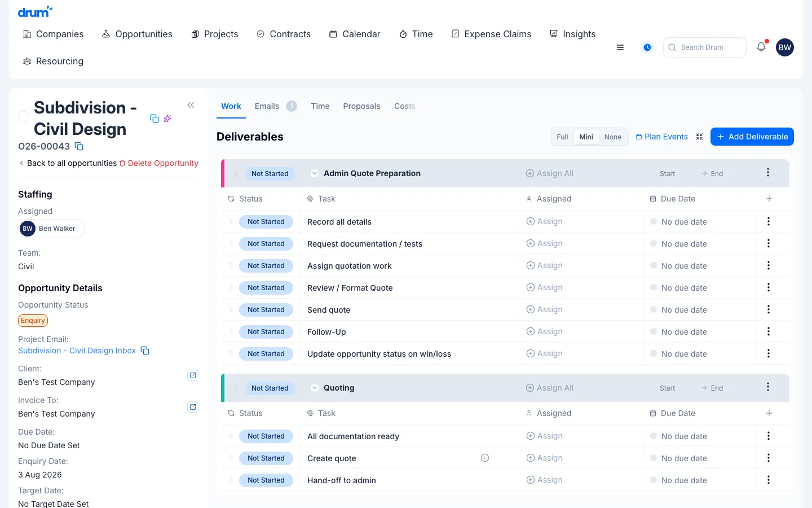
Task: Collapse the Quoting deliverable
Action: (315, 388)
